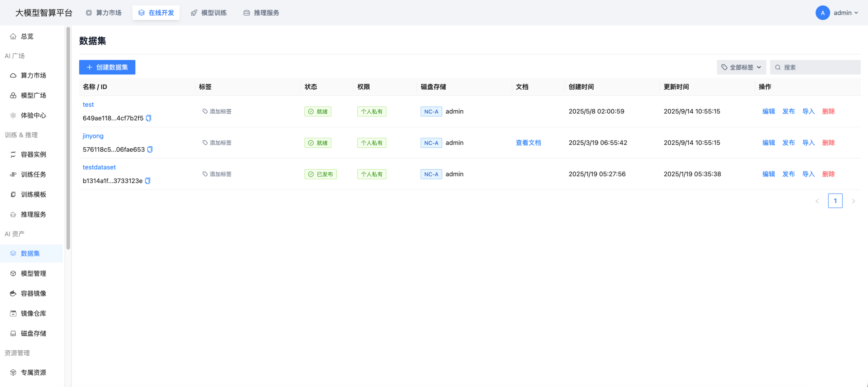Copy the jinyong dataset ID

[150, 149]
